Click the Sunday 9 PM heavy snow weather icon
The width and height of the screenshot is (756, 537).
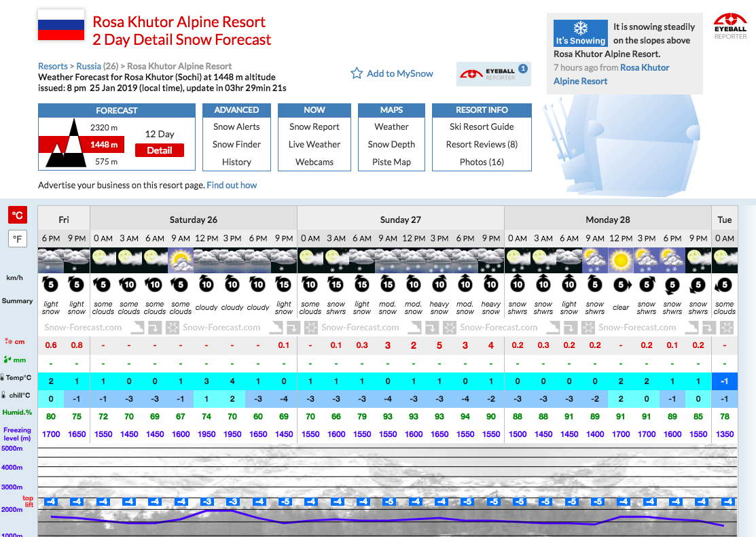[491, 260]
